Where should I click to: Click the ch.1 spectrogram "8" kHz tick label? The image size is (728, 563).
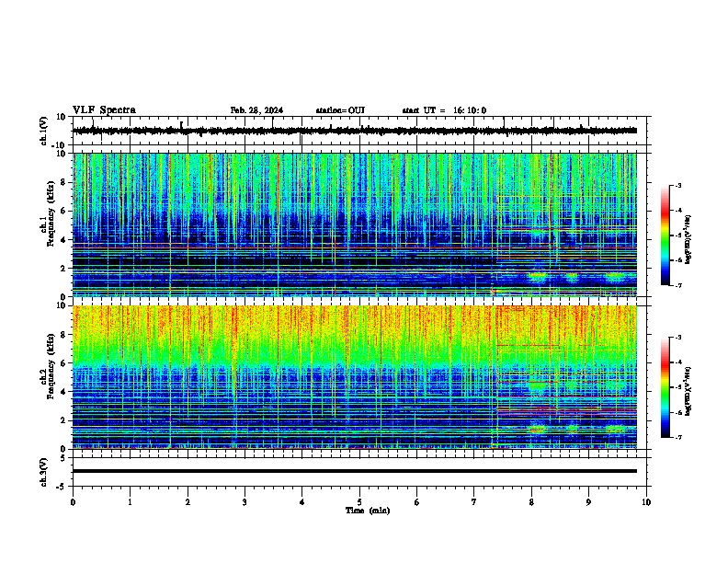click(63, 182)
